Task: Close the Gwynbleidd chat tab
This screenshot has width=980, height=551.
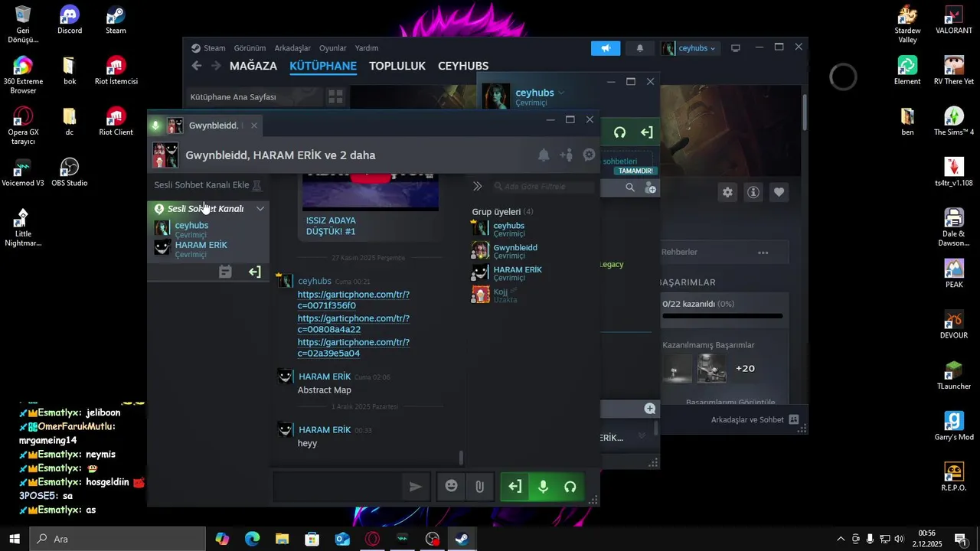Action: click(254, 126)
